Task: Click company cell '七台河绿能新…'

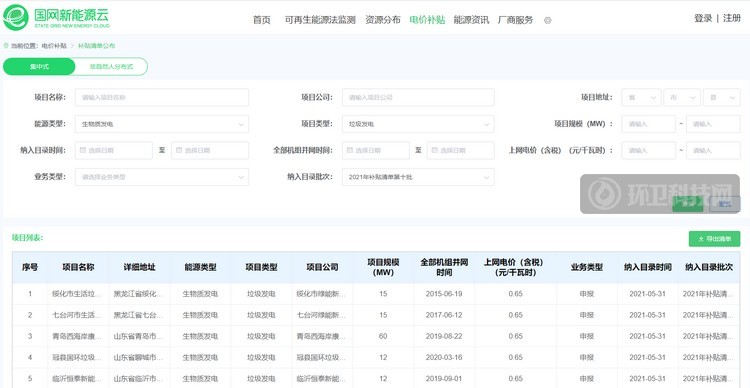Action: pos(321,315)
